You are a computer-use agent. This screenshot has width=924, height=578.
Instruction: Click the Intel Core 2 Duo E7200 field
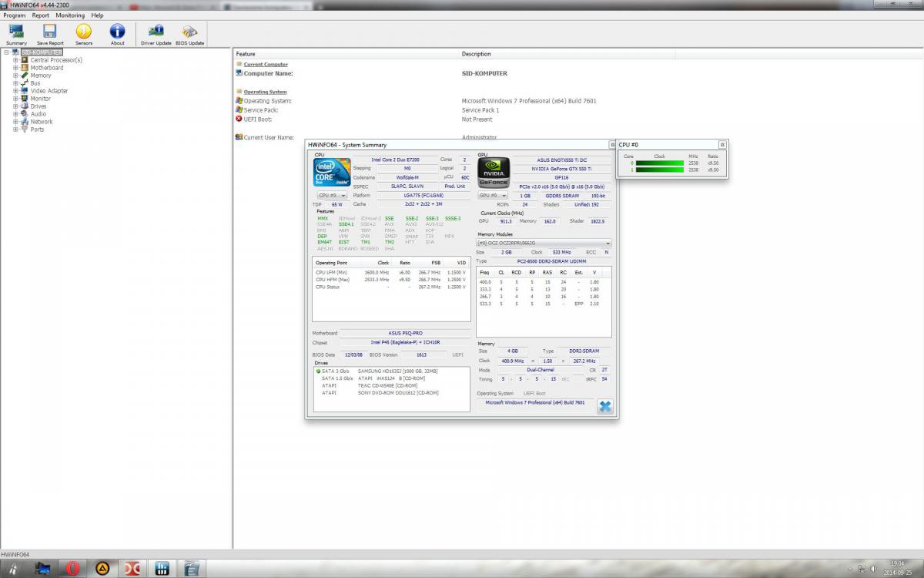(395, 160)
